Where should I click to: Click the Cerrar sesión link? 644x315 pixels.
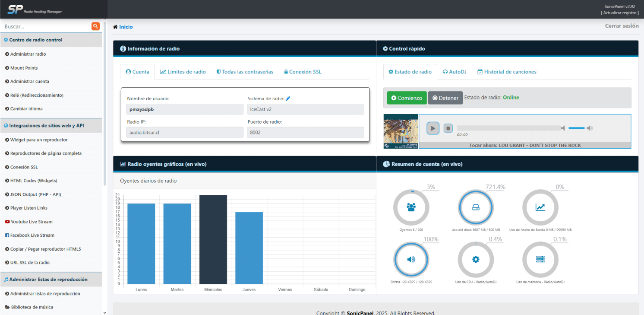point(622,26)
